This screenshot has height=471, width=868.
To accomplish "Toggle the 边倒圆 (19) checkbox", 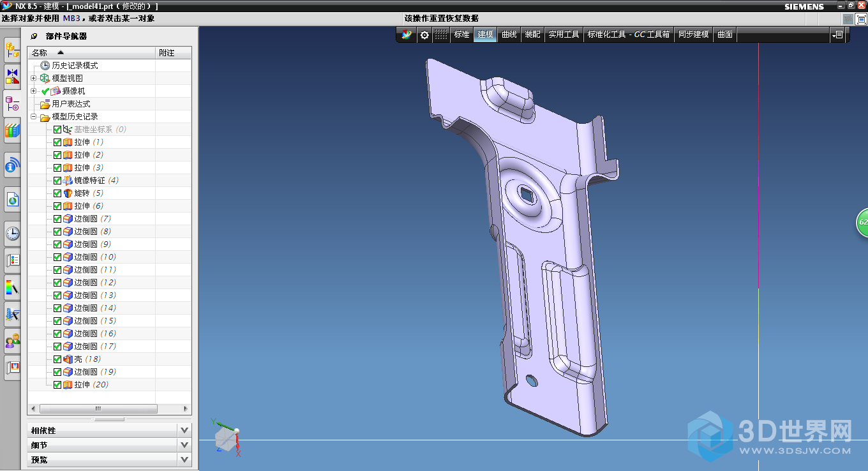I will (57, 372).
